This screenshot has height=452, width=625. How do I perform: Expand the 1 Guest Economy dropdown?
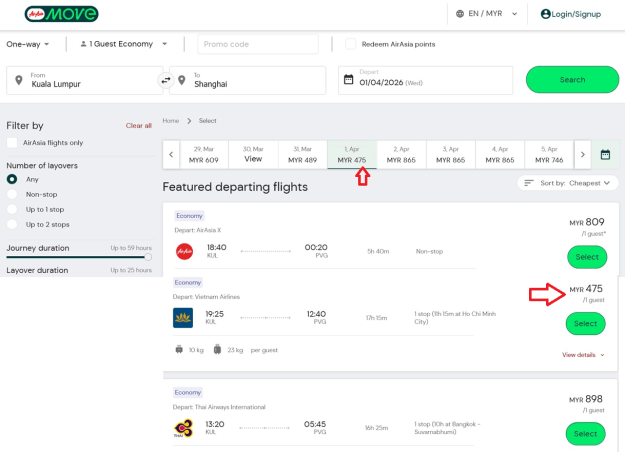[124, 44]
